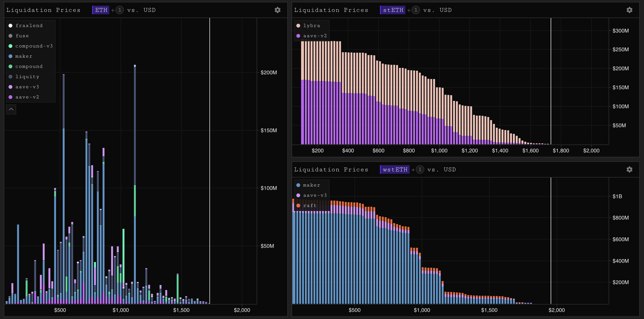The image size is (644, 319).
Task: Toggle liquity series in ETH legend
Action: (x=24, y=77)
